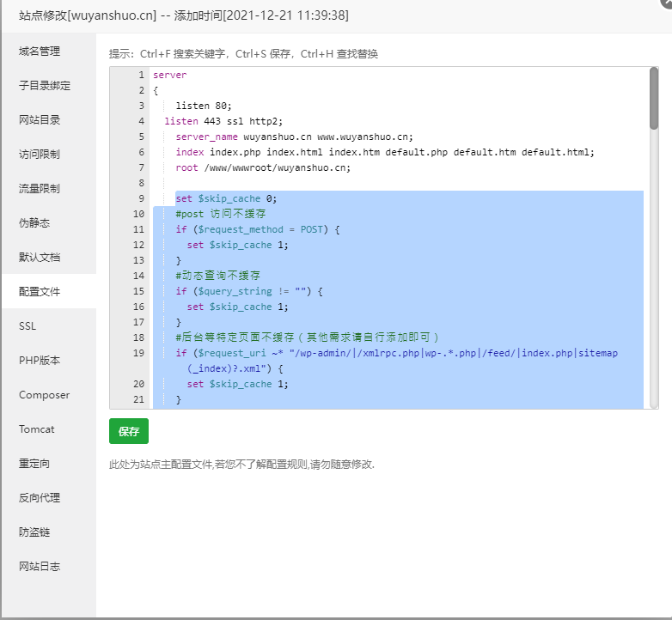Click the $request_uri wp-admin condition line
Image resolution: width=672 pixels, height=620 pixels.
396,353
